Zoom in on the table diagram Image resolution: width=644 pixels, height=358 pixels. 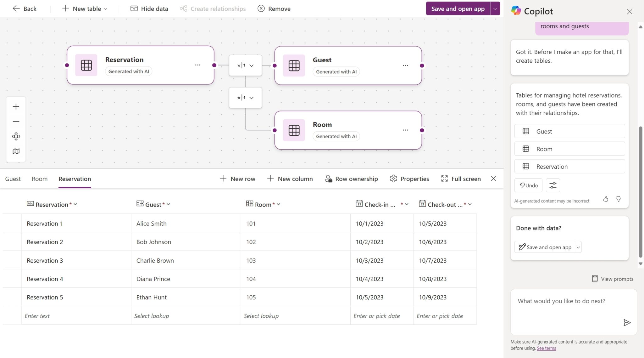pyautogui.click(x=16, y=106)
